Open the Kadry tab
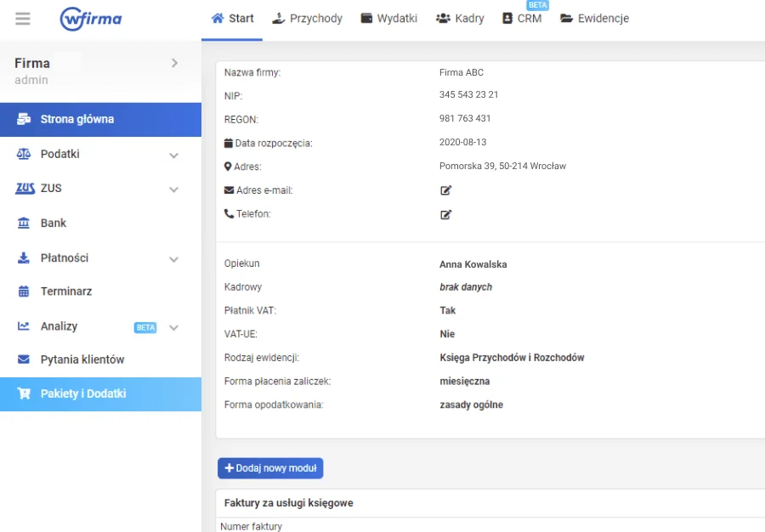The image size is (765, 532). 460,19
